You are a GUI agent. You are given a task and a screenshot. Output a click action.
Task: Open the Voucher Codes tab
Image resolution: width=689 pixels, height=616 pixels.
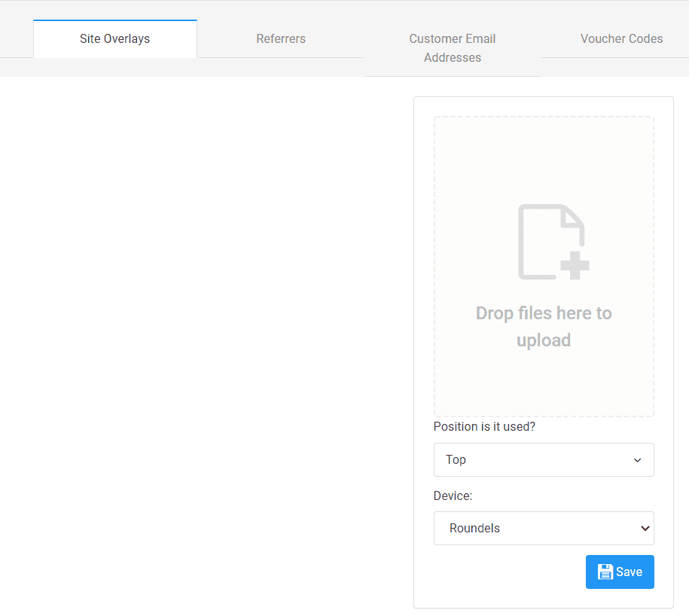(x=621, y=38)
